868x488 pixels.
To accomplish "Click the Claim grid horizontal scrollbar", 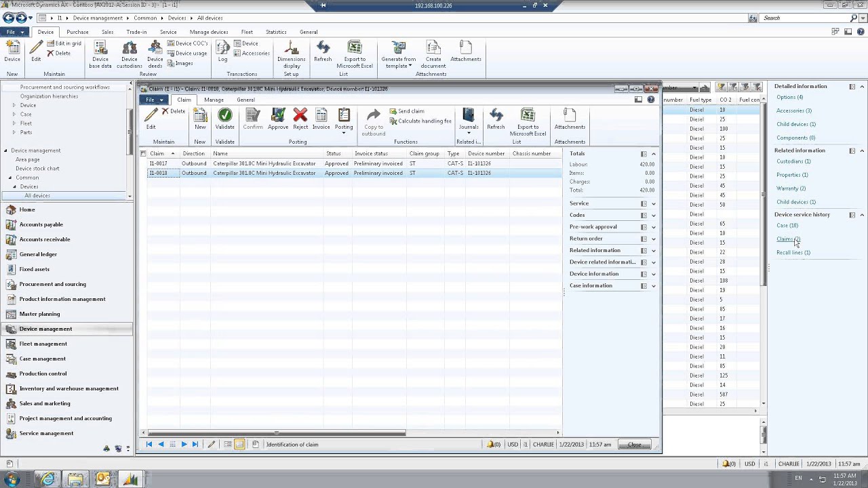I will point(277,432).
